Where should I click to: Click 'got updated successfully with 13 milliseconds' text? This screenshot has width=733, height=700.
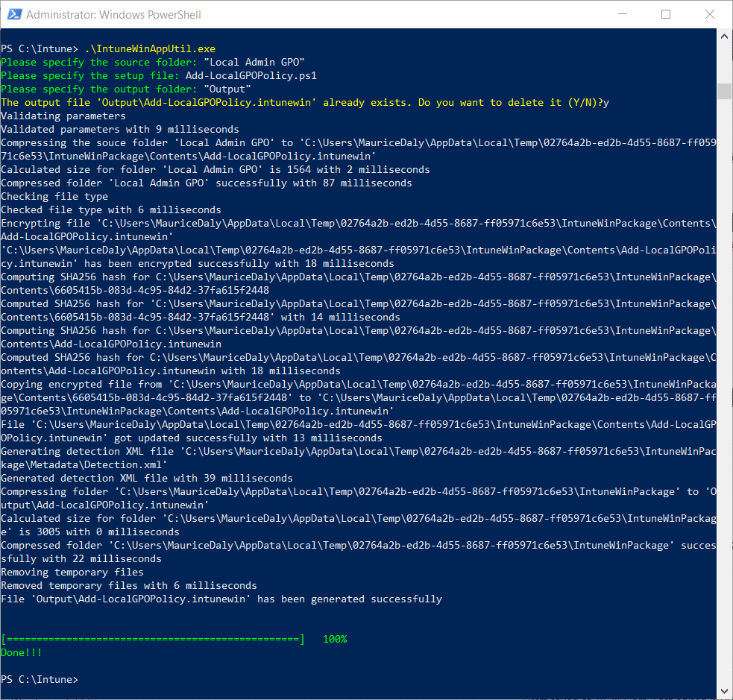point(248,438)
